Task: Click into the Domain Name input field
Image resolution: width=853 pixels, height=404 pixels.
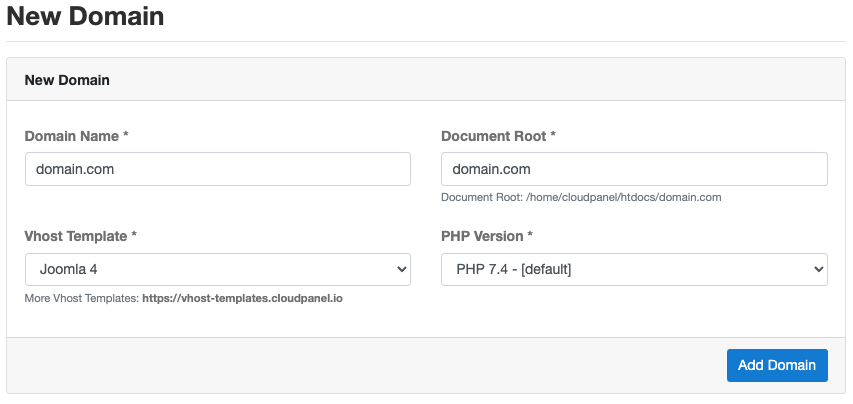Action: tap(218, 169)
